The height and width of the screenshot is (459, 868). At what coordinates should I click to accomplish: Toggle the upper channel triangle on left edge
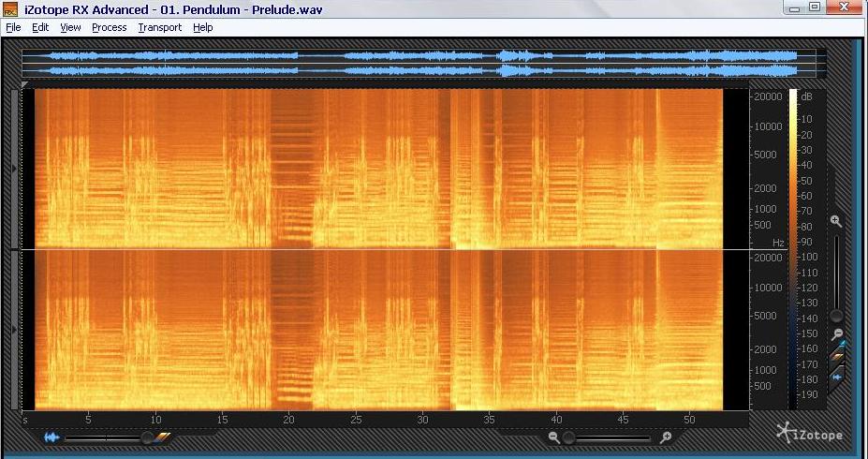coord(15,169)
